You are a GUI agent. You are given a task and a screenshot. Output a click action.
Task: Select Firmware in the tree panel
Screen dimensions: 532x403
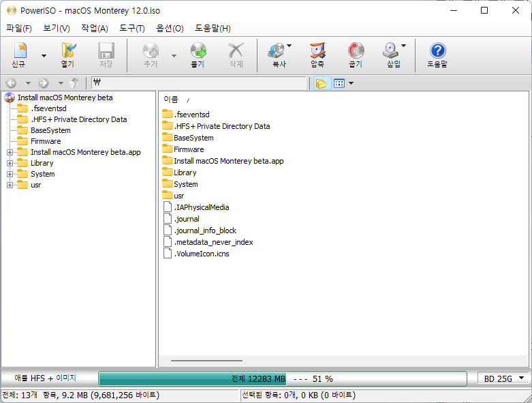[46, 141]
